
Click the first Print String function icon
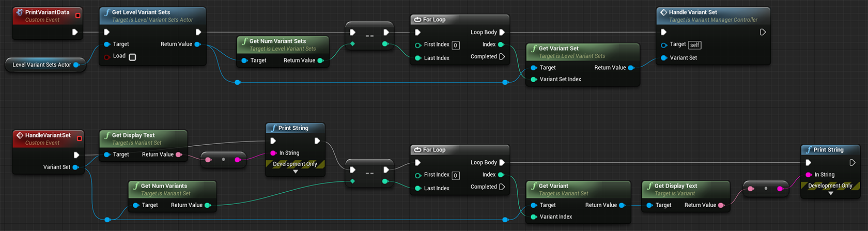(274, 128)
